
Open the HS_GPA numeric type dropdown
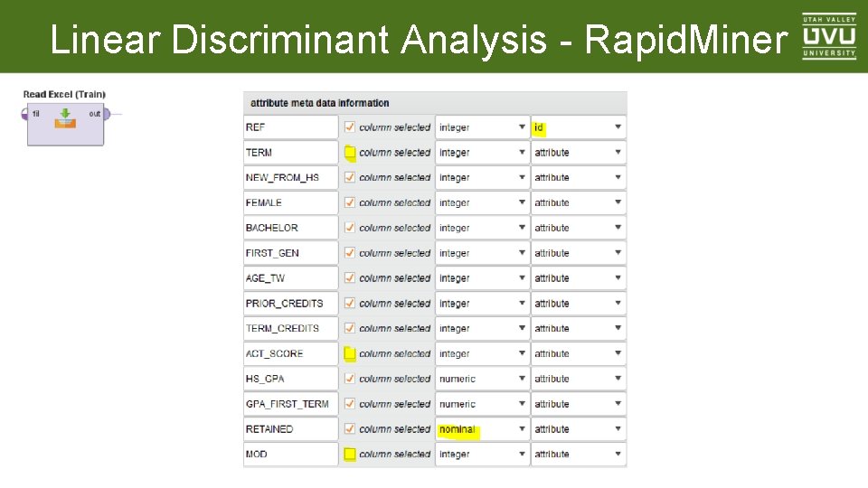(482, 379)
